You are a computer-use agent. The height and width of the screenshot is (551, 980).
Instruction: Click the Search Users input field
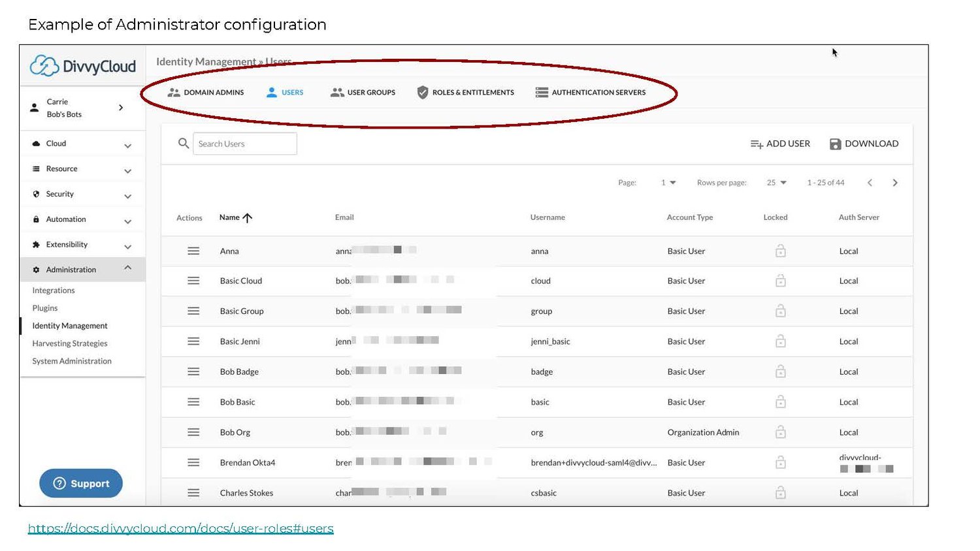pyautogui.click(x=245, y=144)
